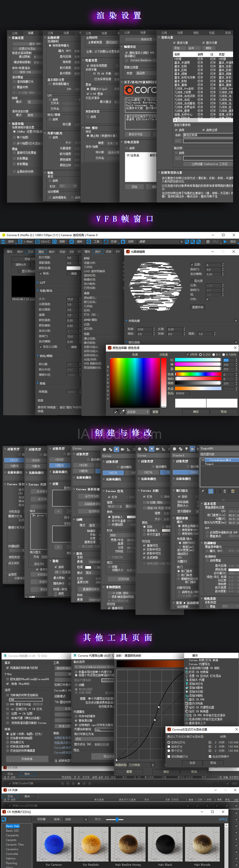
Task: Click the 添加CR太阳 icon in operations menu
Action: pyautogui.click(x=187, y=691)
